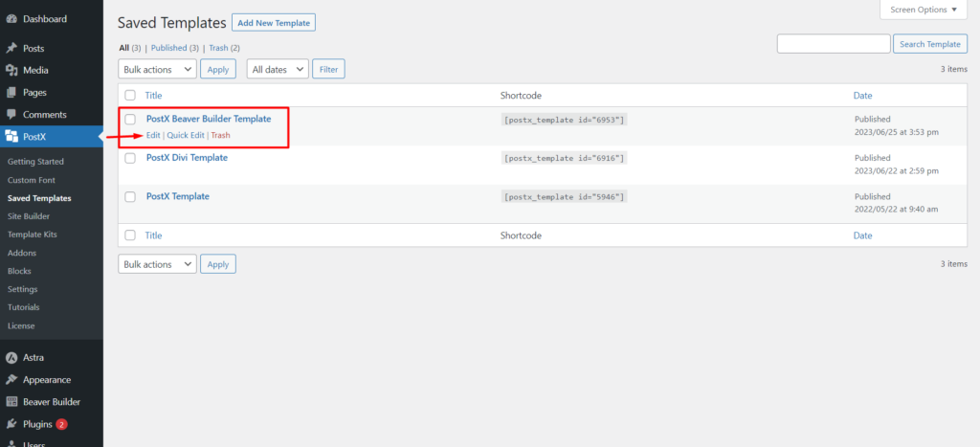Click date 2022/05/22 at 9:40 am
The width and height of the screenshot is (980, 447).
click(x=896, y=210)
